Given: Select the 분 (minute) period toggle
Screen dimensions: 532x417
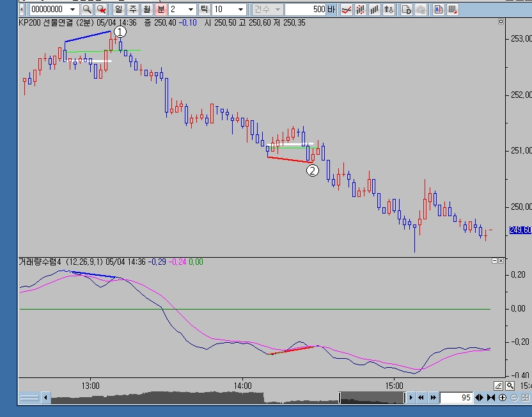Looking at the screenshot, I should coord(160,10).
